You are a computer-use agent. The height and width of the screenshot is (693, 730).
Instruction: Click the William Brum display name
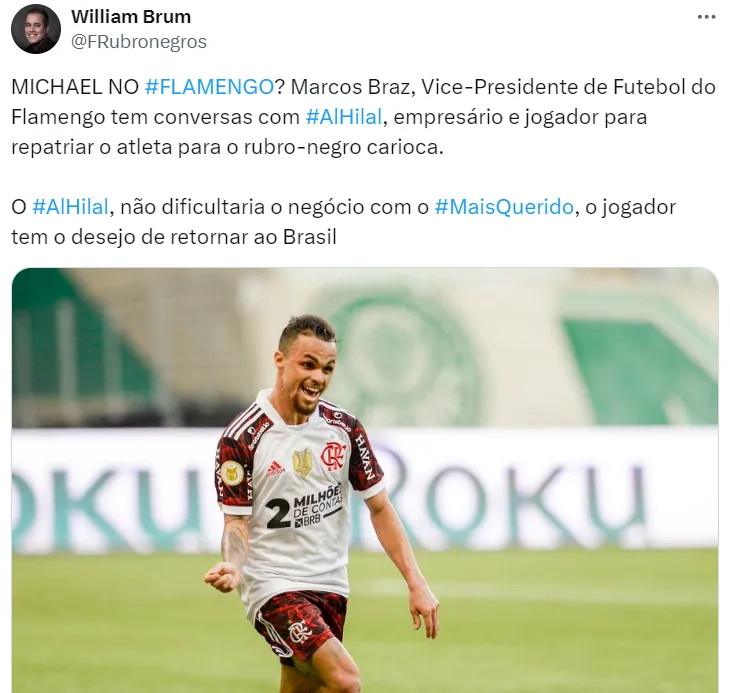click(131, 17)
